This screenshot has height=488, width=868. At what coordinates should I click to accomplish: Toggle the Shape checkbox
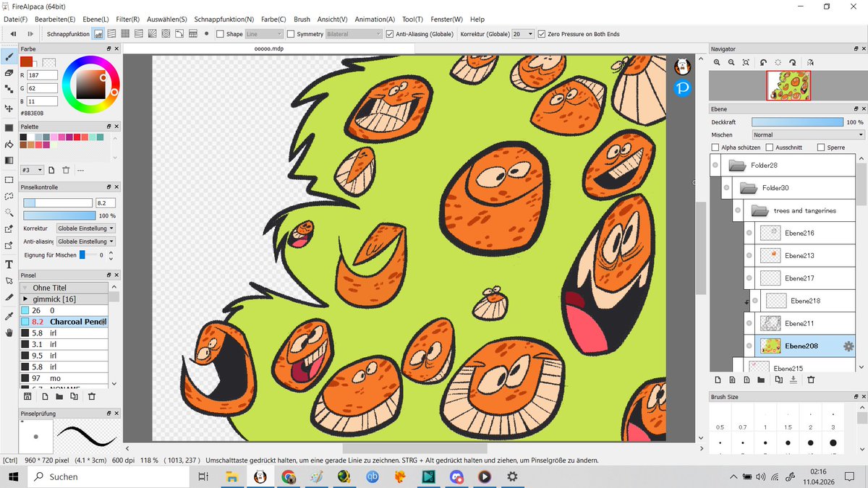220,34
